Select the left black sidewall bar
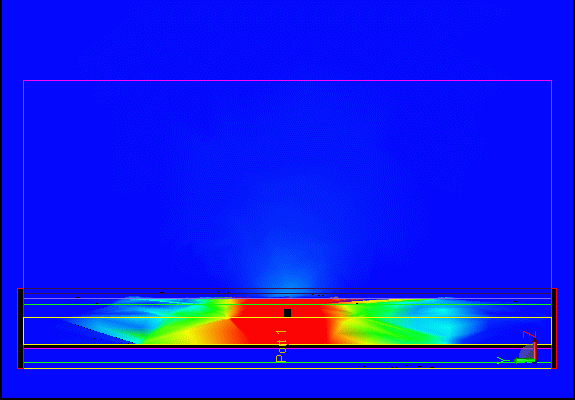 pos(21,329)
